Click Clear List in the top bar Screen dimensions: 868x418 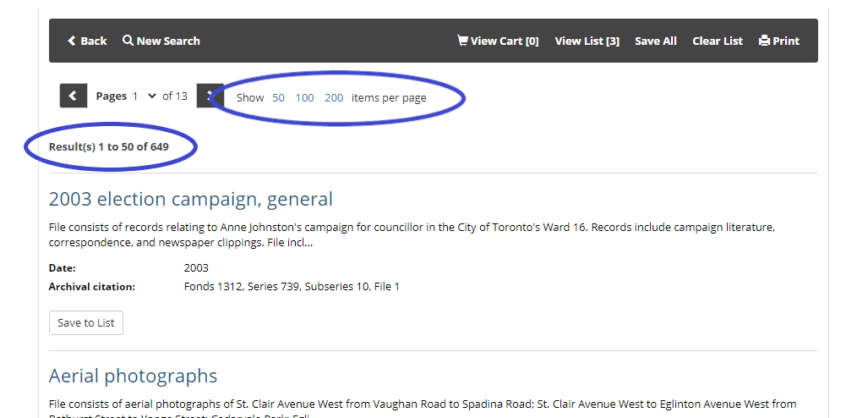718,41
